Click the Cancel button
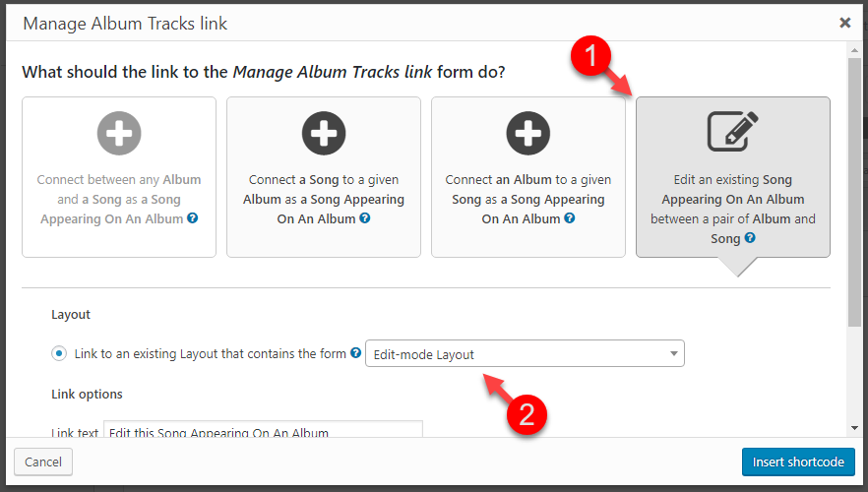Image resolution: width=868 pixels, height=492 pixels. (43, 462)
